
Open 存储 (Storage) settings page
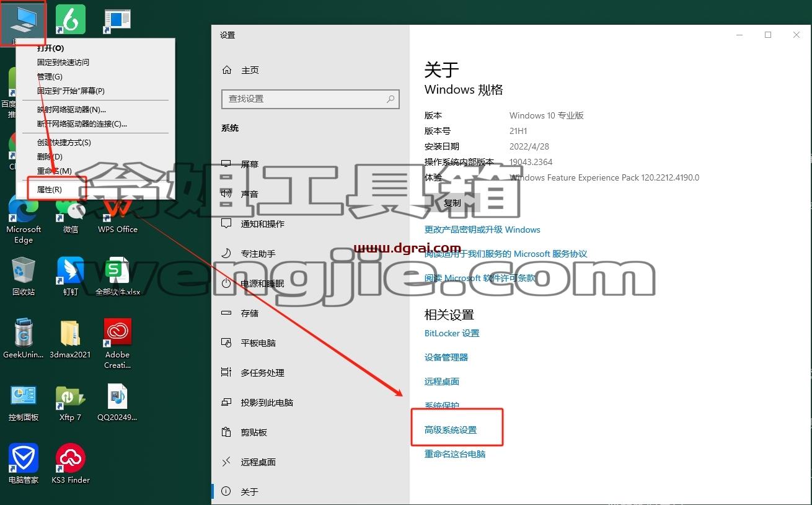tap(311, 313)
